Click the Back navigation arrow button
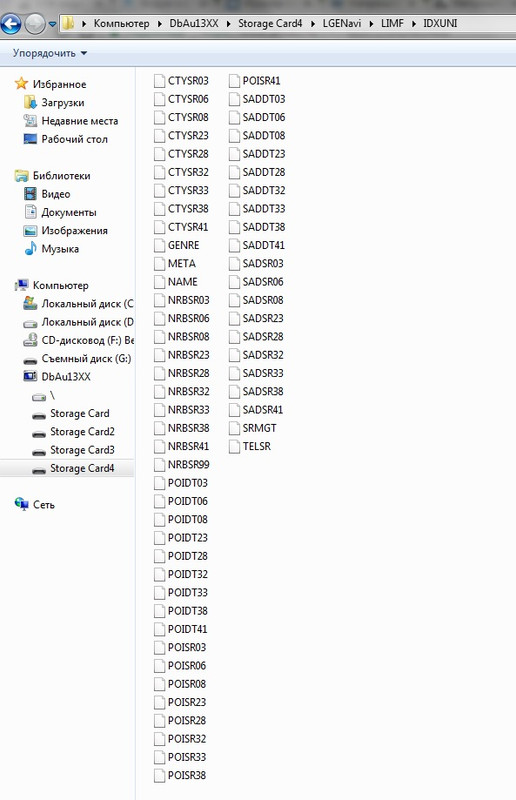The image size is (516, 800). tap(11, 23)
